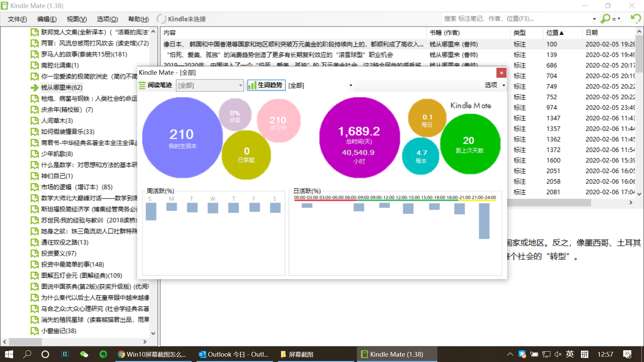Click the 生词趋势 bar chart icon
The image size is (644, 362).
(252, 85)
